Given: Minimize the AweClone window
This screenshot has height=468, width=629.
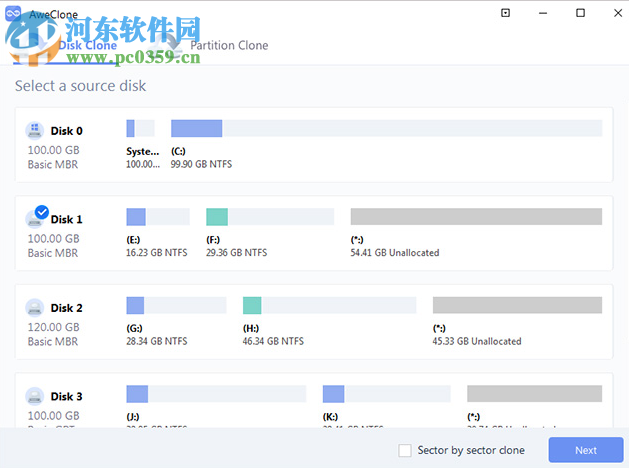Looking at the screenshot, I should tap(543, 13).
